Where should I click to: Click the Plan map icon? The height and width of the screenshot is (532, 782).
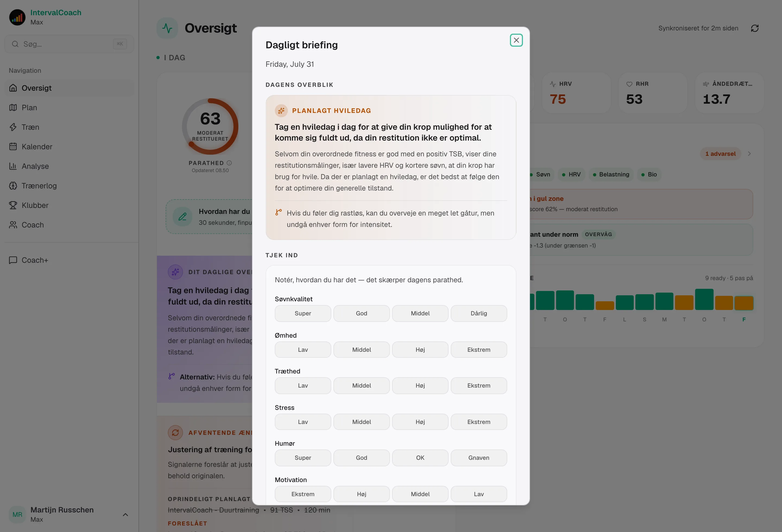click(x=13, y=107)
